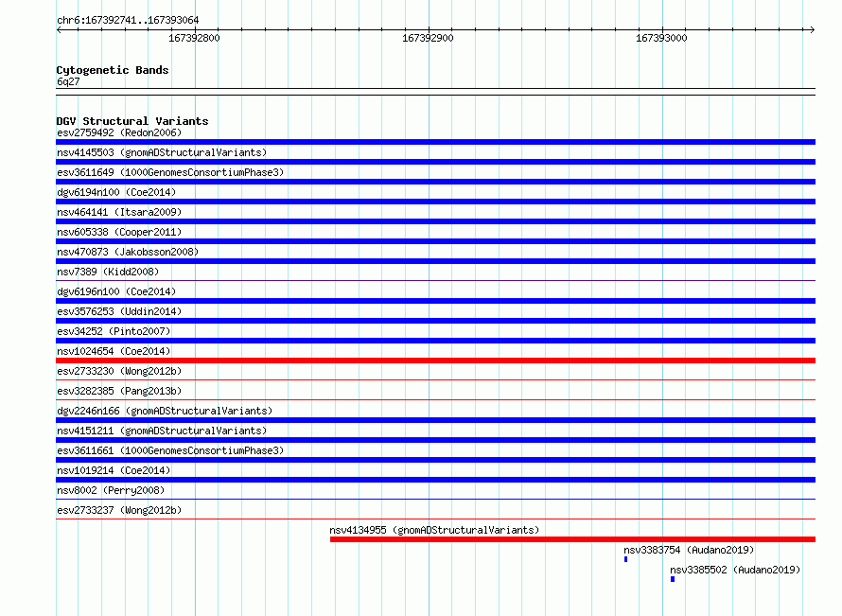Image resolution: width=842 pixels, height=616 pixels.
Task: Select the red bar below the nsv4134955 label
Action: 572,539
